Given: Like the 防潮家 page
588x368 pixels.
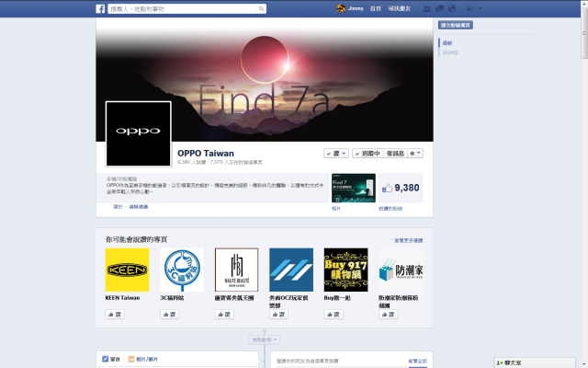Looking at the screenshot, I should [x=388, y=315].
